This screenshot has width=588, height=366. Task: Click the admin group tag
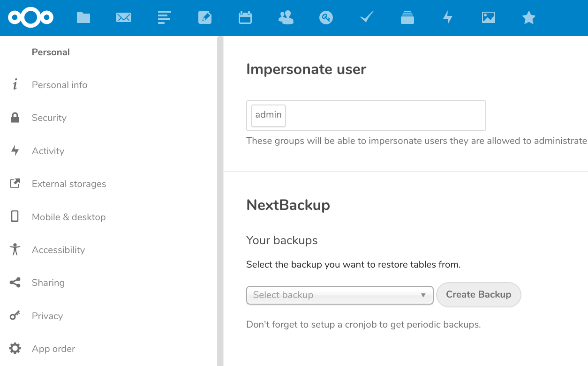point(268,115)
